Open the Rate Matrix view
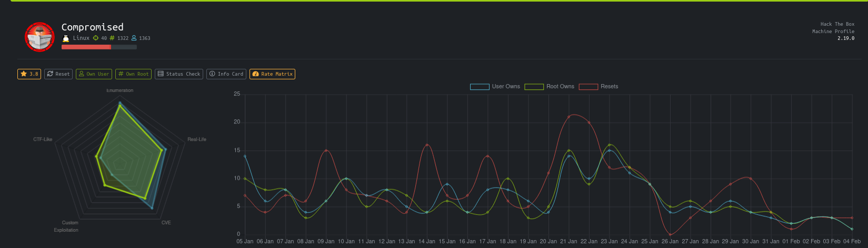 pos(272,74)
